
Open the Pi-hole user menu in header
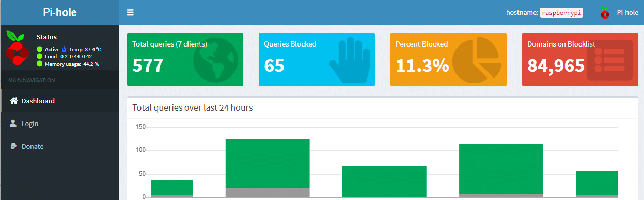(619, 12)
